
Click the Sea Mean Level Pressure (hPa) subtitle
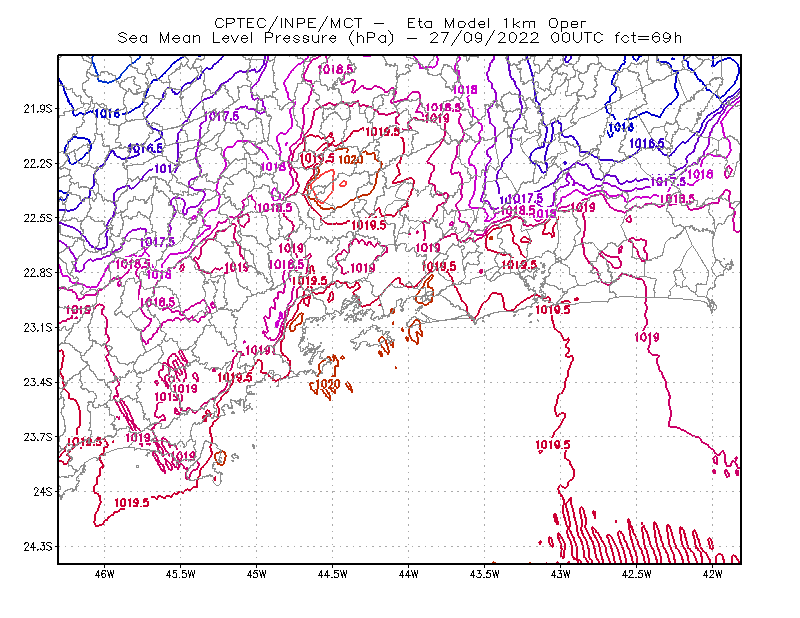click(256, 38)
